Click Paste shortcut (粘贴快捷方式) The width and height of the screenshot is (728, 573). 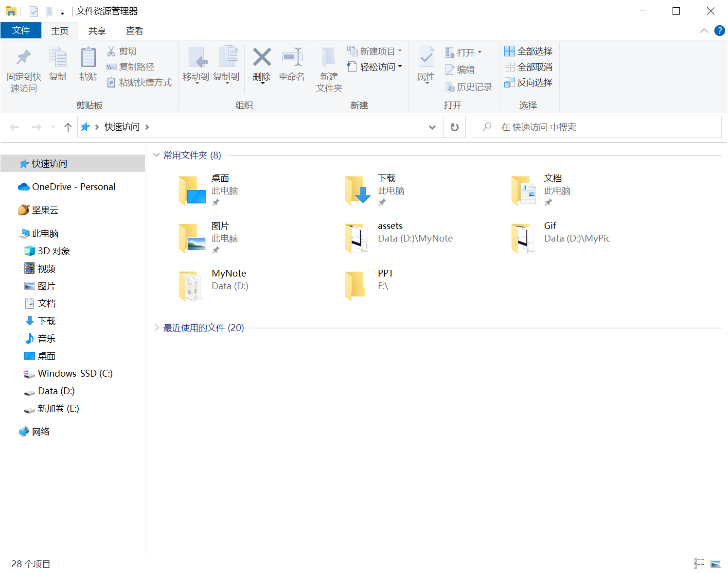click(139, 82)
